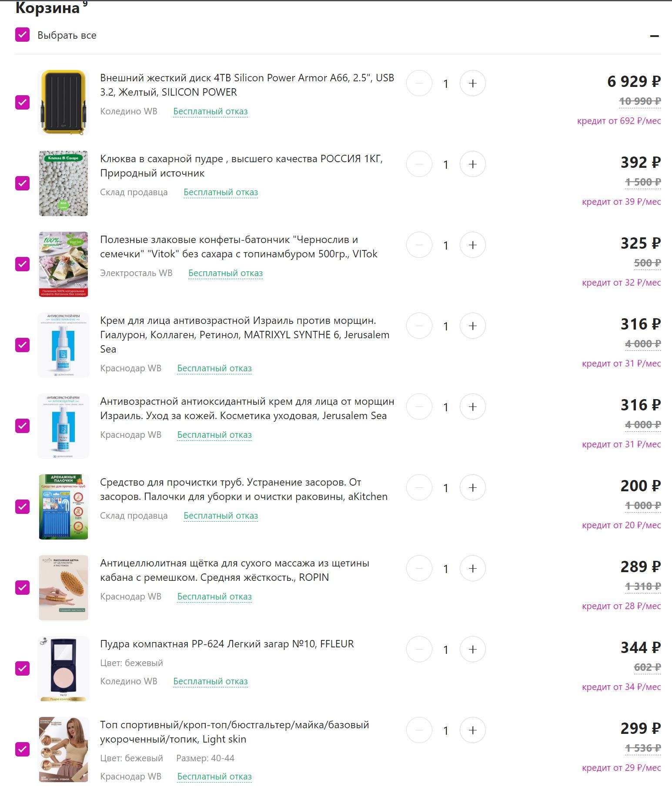
Task: Open credit offer 'кредит от 692 ₽/мес'
Action: point(619,121)
